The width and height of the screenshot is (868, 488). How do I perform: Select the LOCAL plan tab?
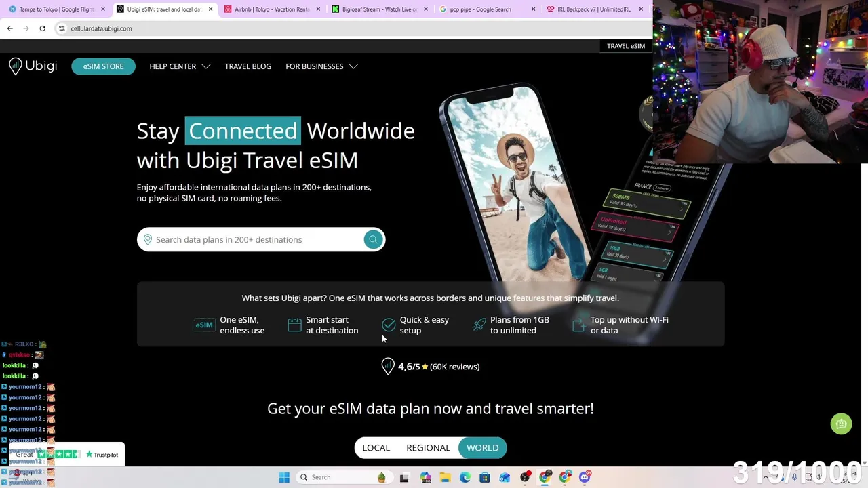click(x=376, y=448)
